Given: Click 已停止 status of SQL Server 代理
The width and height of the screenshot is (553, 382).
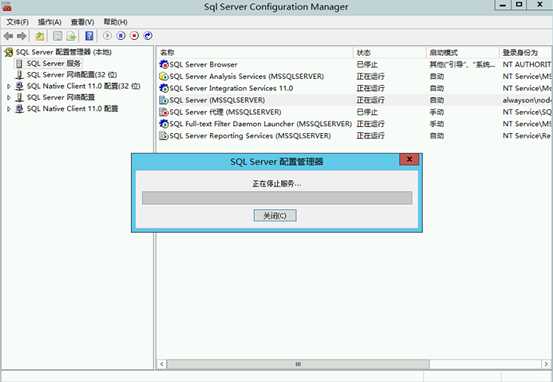Looking at the screenshot, I should [367, 112].
